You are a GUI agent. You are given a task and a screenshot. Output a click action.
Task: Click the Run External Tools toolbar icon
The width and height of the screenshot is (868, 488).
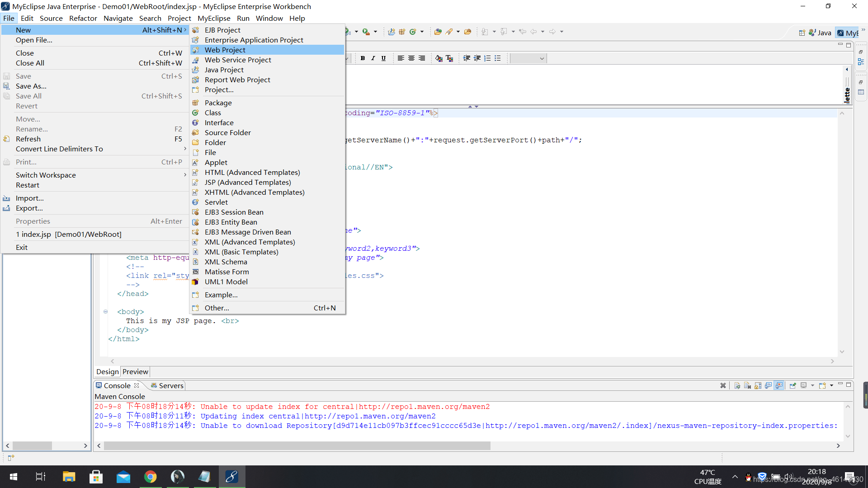pos(366,32)
